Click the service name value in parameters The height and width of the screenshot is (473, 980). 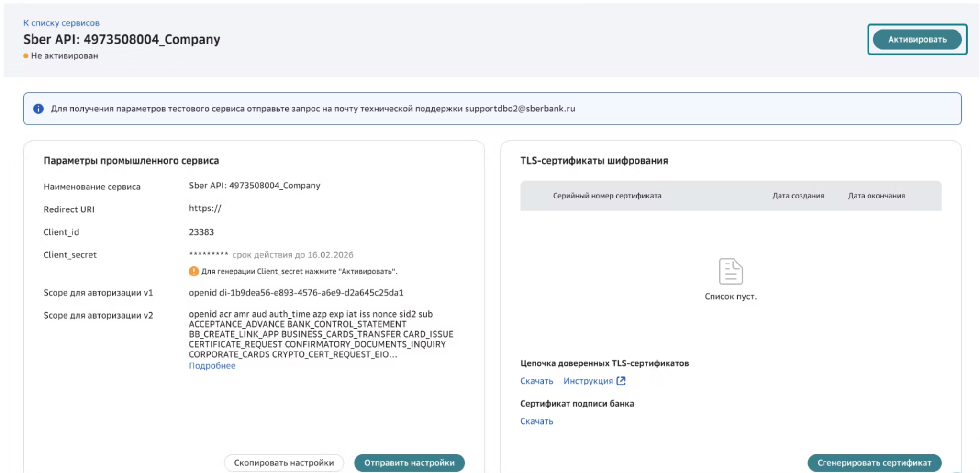[x=255, y=186]
